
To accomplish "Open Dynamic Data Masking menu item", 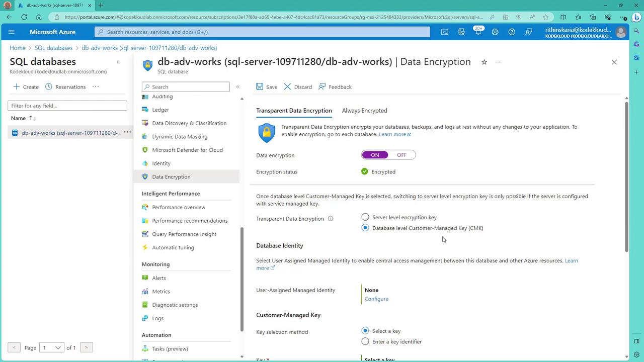I will point(180,136).
